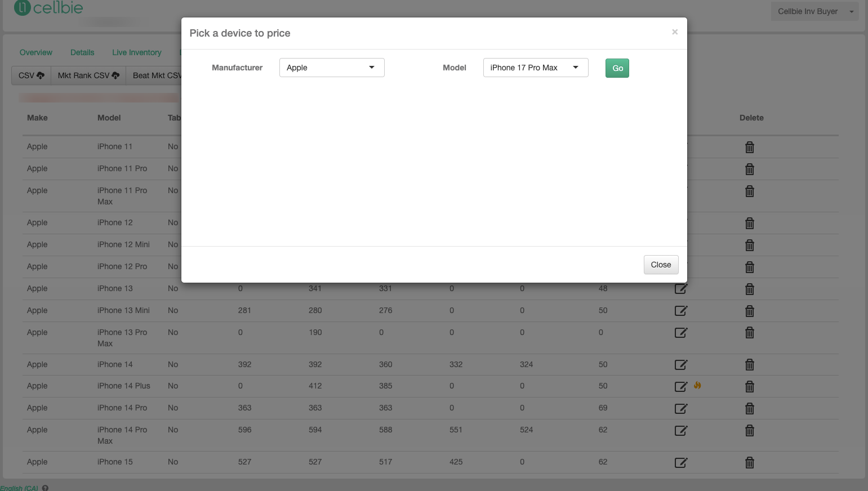Delete the iPhone 11 row
This screenshot has width=868, height=491.
click(749, 147)
